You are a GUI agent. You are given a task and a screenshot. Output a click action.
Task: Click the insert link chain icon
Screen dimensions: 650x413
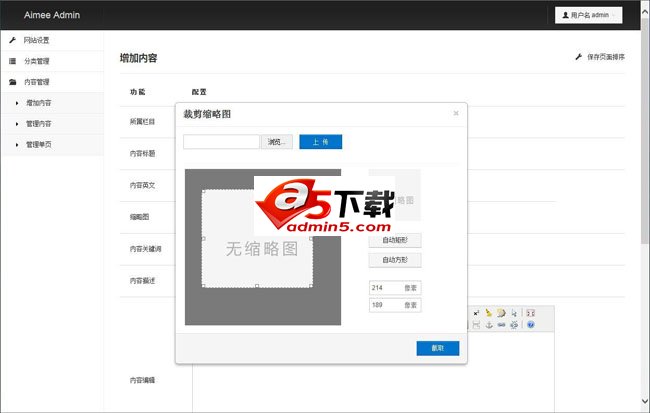[502, 325]
